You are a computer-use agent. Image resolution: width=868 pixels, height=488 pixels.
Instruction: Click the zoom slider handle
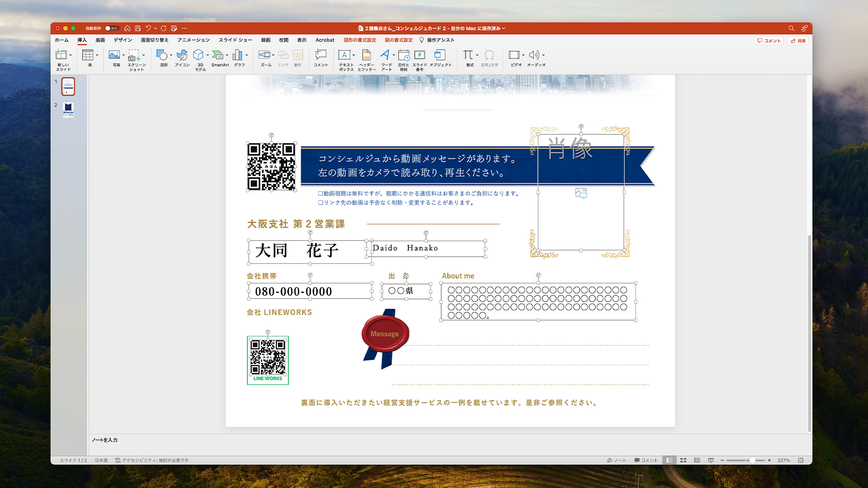tap(752, 460)
